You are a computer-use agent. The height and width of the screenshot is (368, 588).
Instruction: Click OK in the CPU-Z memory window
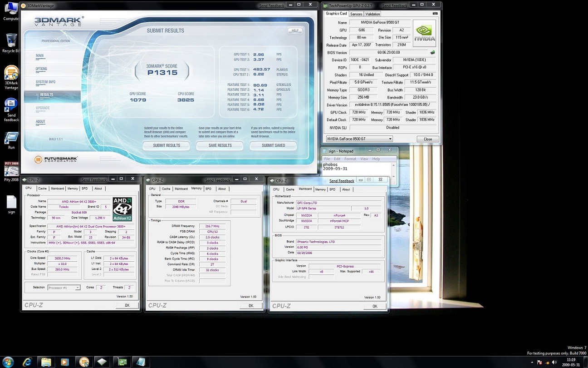point(250,305)
